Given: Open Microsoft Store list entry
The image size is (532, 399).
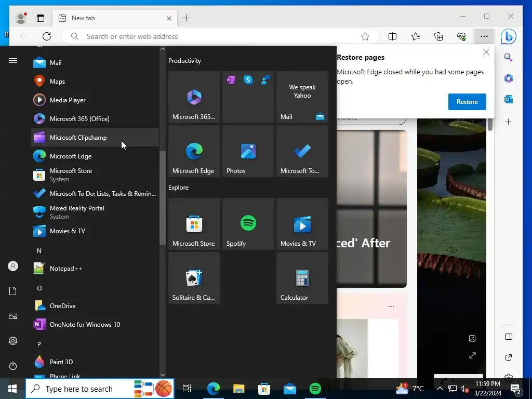Looking at the screenshot, I should (95, 175).
